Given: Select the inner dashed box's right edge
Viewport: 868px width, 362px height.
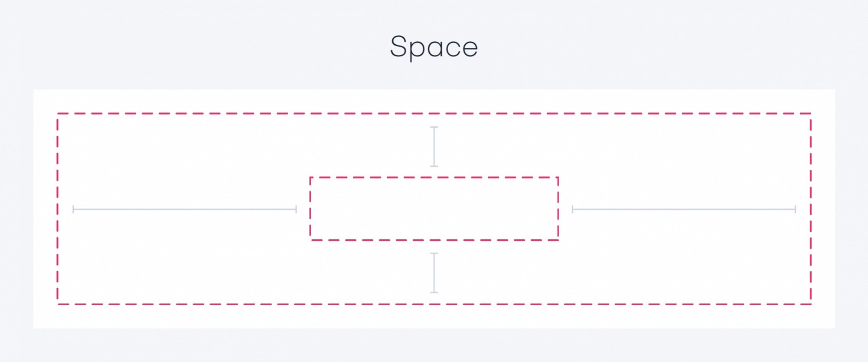Looking at the screenshot, I should 558,208.
